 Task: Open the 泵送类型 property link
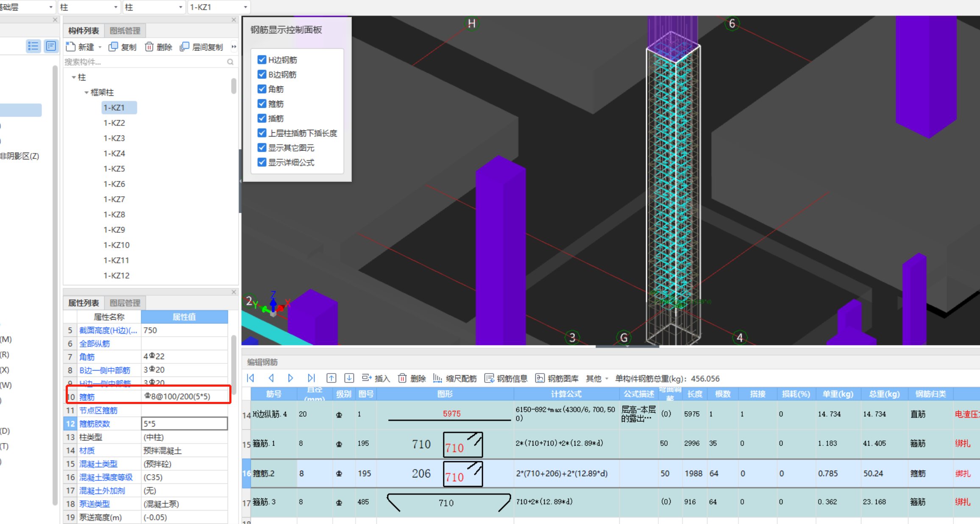point(95,504)
